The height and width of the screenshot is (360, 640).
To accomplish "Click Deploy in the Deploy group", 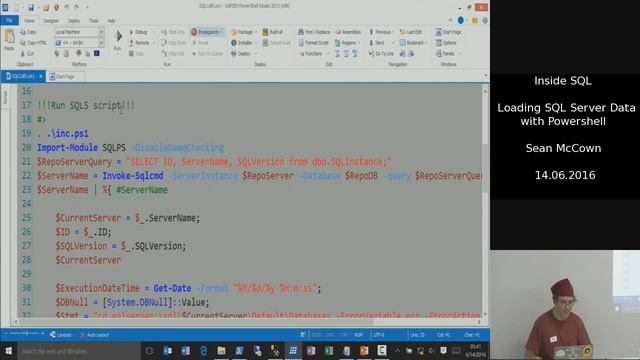I will pyautogui.click(x=241, y=53).
